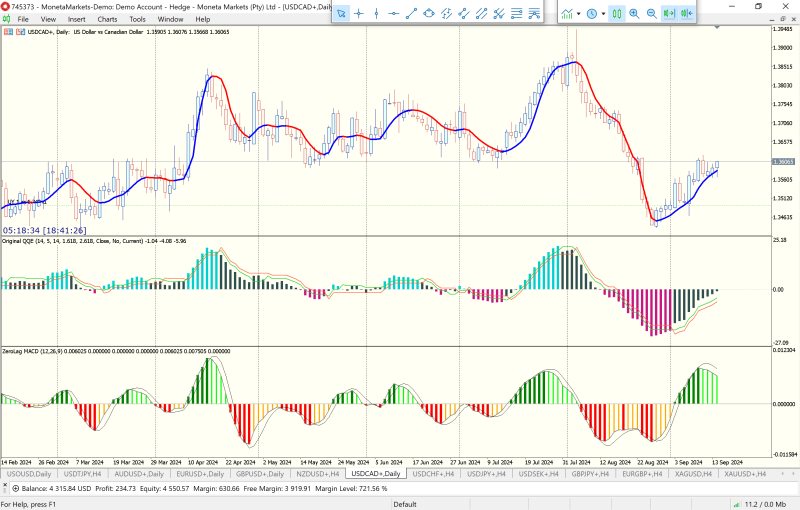The height and width of the screenshot is (510, 800).
Task: Pick the trendline drawing tool
Action: click(411, 14)
